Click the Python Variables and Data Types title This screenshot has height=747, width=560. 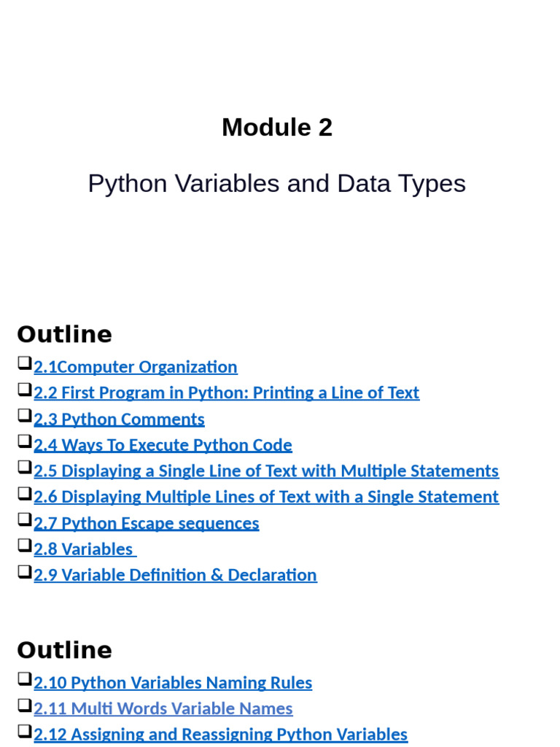276,184
